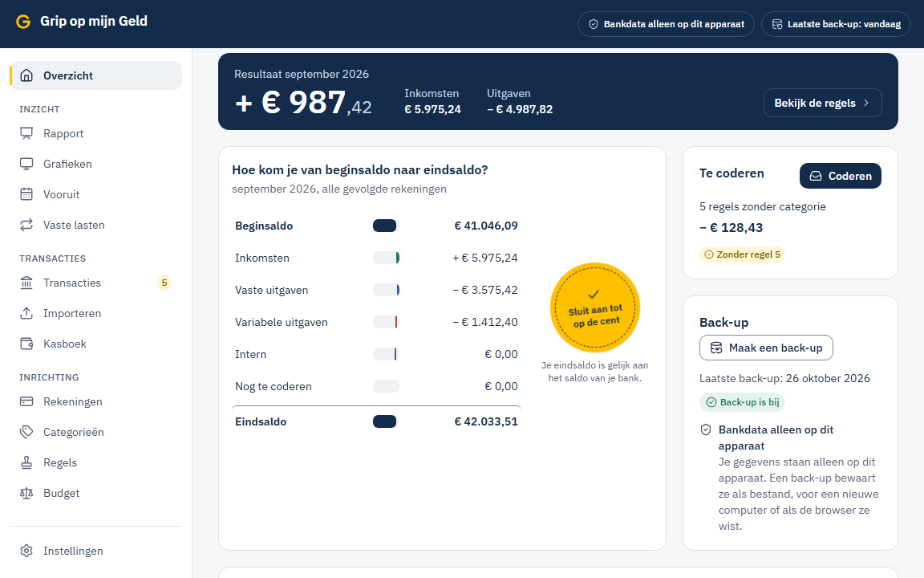Image resolution: width=924 pixels, height=578 pixels.
Task: Open Transacties menu item
Action: 95,283
